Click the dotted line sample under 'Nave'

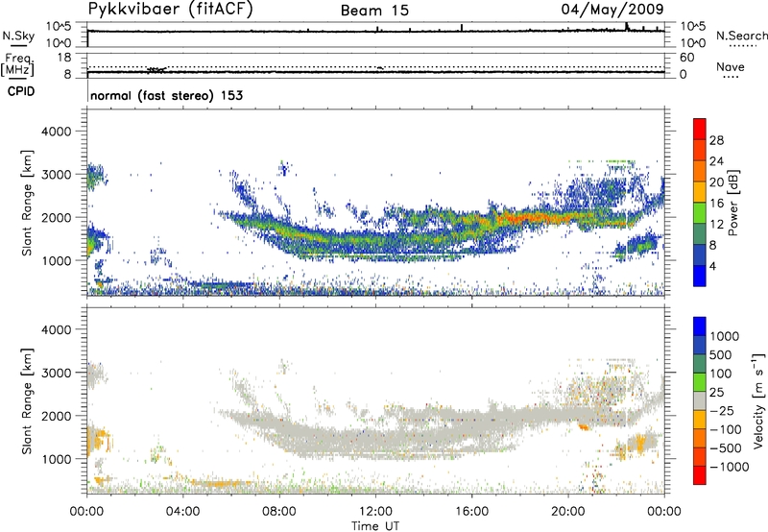point(732,77)
